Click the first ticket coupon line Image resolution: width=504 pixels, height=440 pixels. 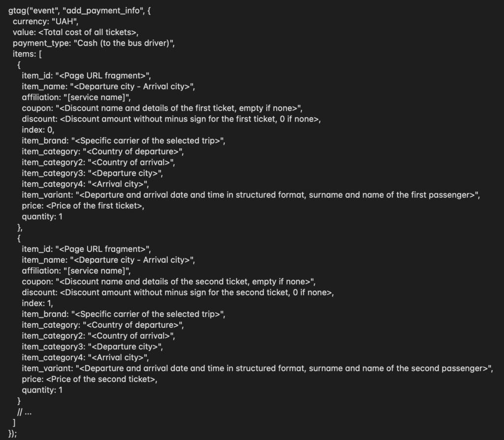162,108
